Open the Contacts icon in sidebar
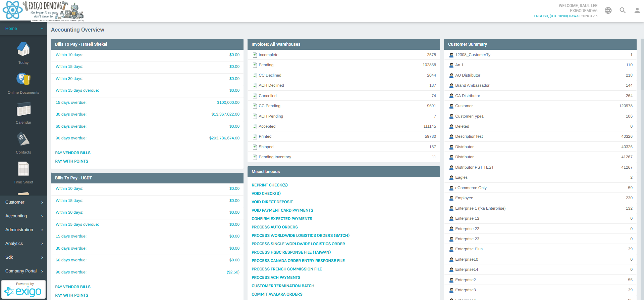The width and height of the screenshot is (644, 300). (23, 139)
